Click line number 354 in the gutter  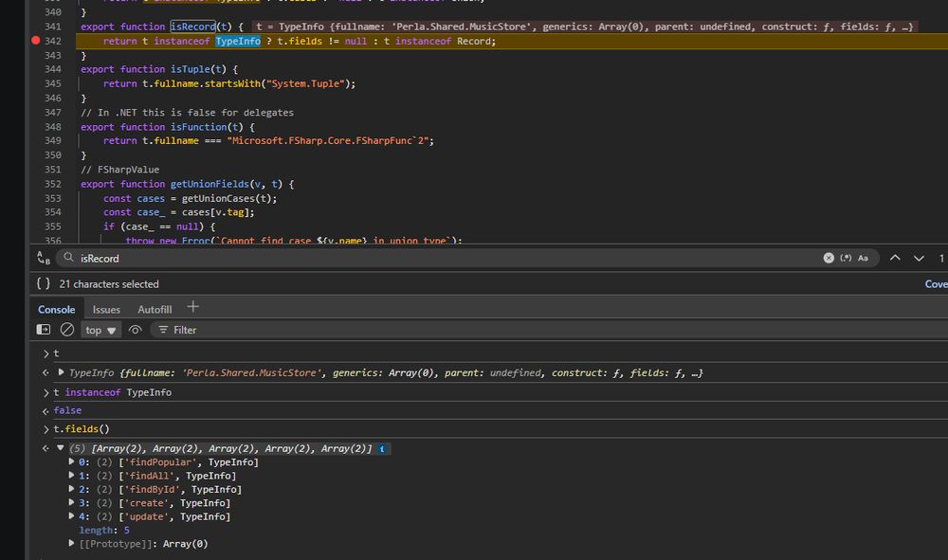pos(52,212)
